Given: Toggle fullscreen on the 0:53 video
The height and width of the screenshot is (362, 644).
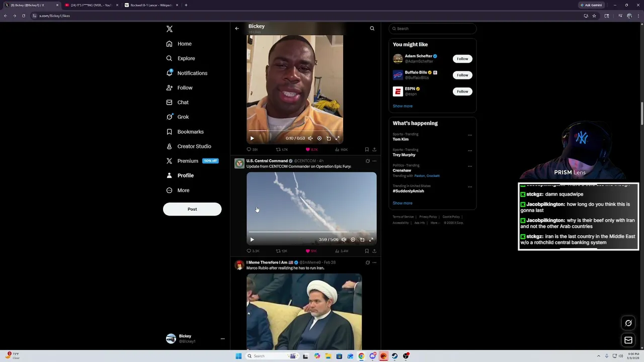Looking at the screenshot, I should [338, 138].
